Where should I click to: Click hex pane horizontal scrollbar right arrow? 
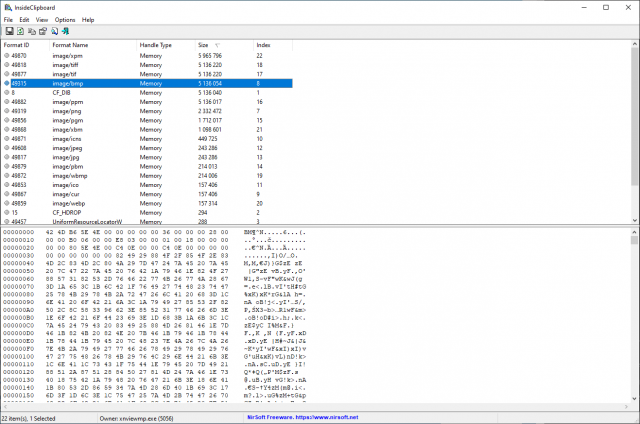coord(627,407)
